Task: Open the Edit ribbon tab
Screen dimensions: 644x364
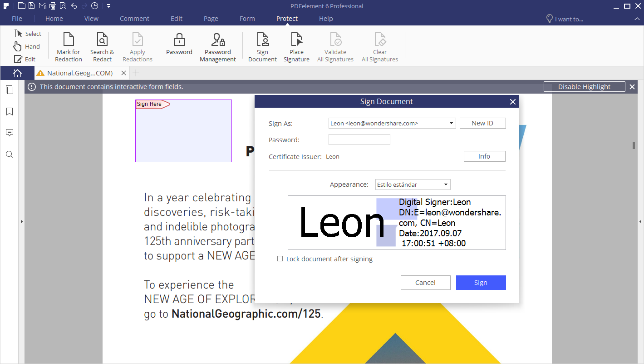Action: [x=177, y=19]
